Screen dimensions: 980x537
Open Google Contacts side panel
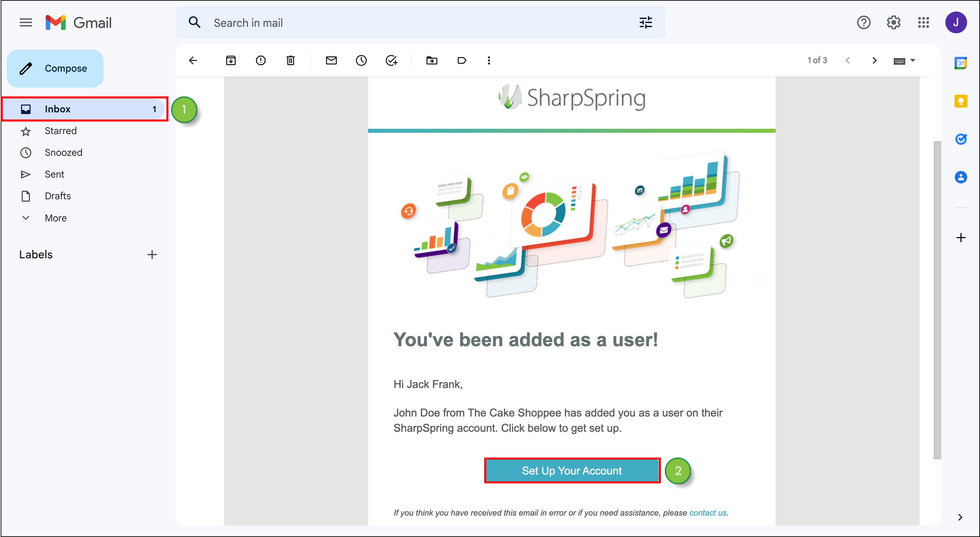961,177
